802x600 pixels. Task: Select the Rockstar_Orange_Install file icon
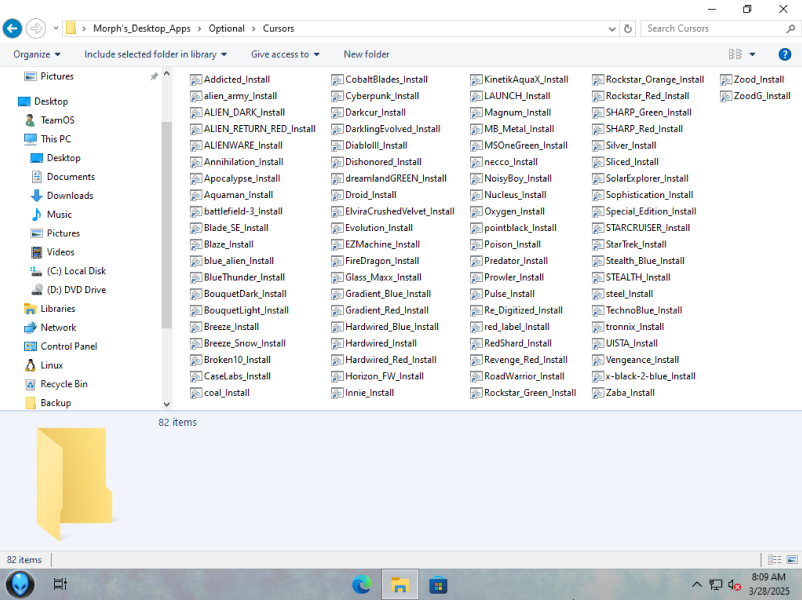(x=597, y=80)
